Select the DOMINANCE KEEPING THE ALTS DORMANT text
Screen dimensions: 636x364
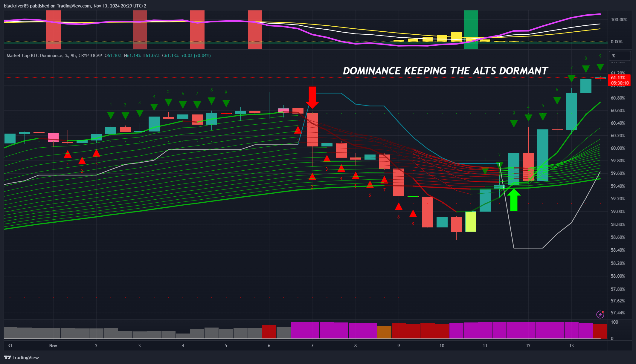(x=445, y=71)
